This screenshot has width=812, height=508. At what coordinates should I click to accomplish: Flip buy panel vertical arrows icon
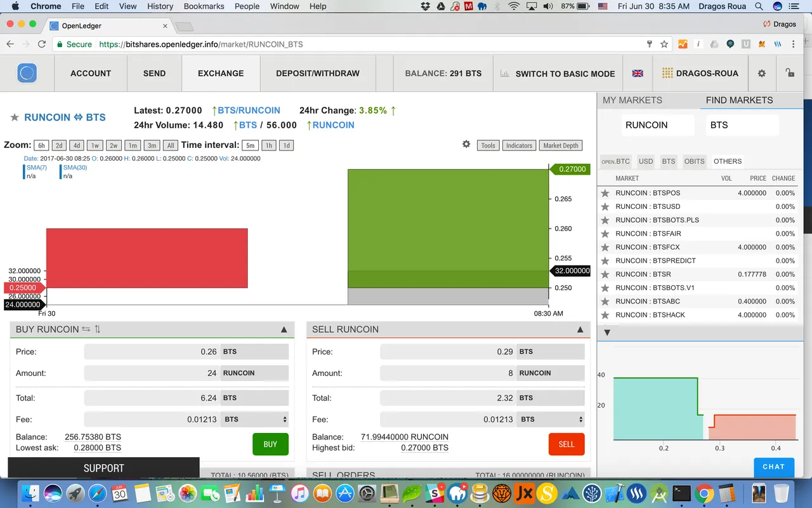(98, 329)
